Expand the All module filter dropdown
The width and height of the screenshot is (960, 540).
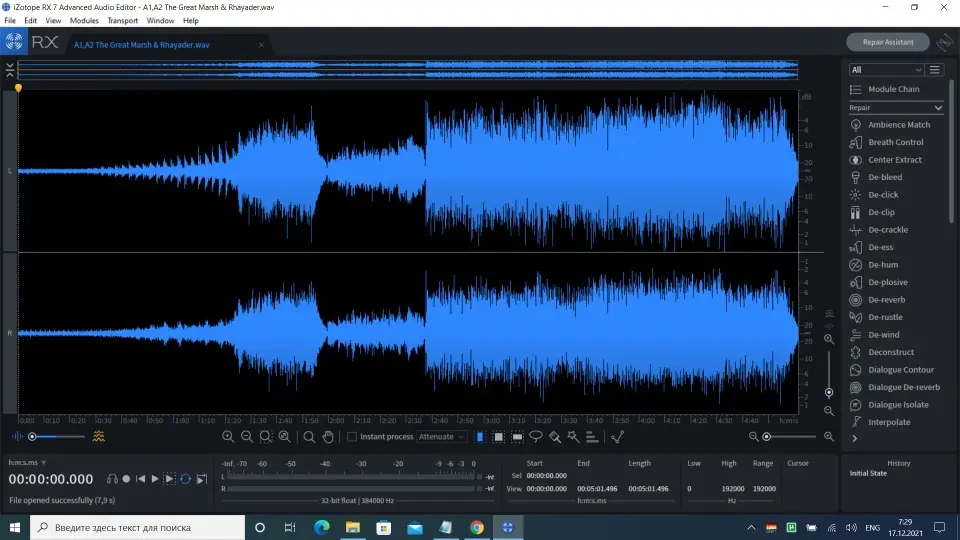click(885, 70)
